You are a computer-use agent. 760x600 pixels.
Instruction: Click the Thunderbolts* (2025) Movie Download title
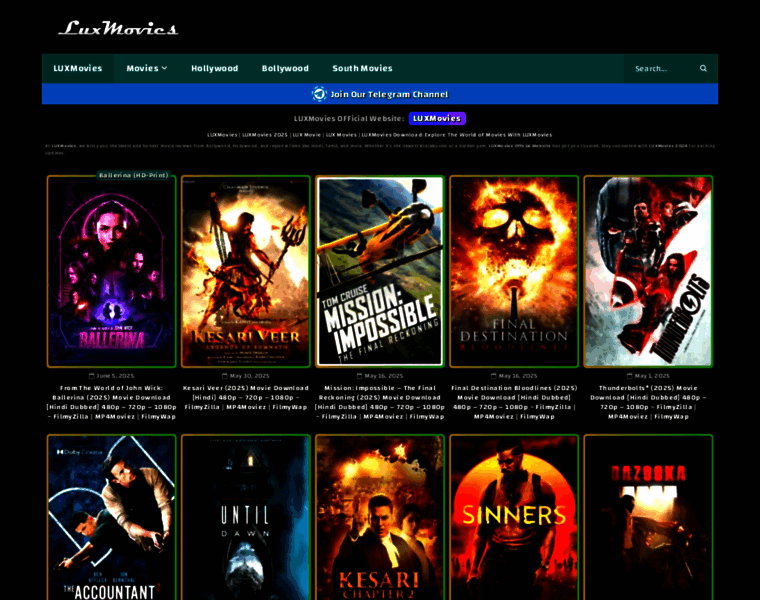[x=649, y=402]
